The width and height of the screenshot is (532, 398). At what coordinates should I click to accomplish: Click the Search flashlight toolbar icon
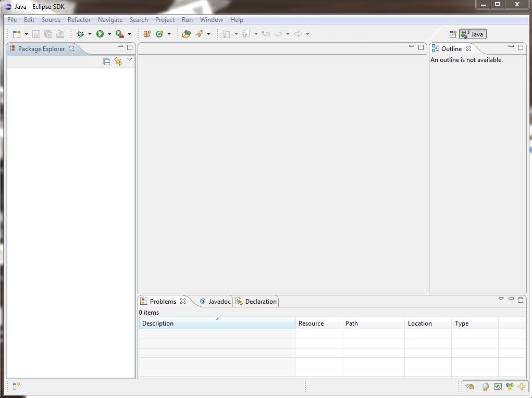[199, 34]
